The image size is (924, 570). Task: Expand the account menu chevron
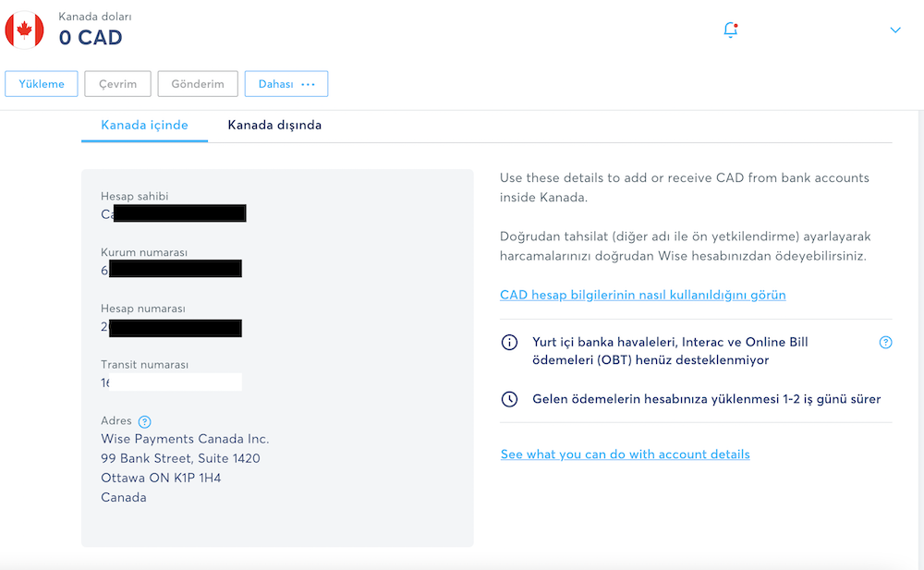point(895,30)
